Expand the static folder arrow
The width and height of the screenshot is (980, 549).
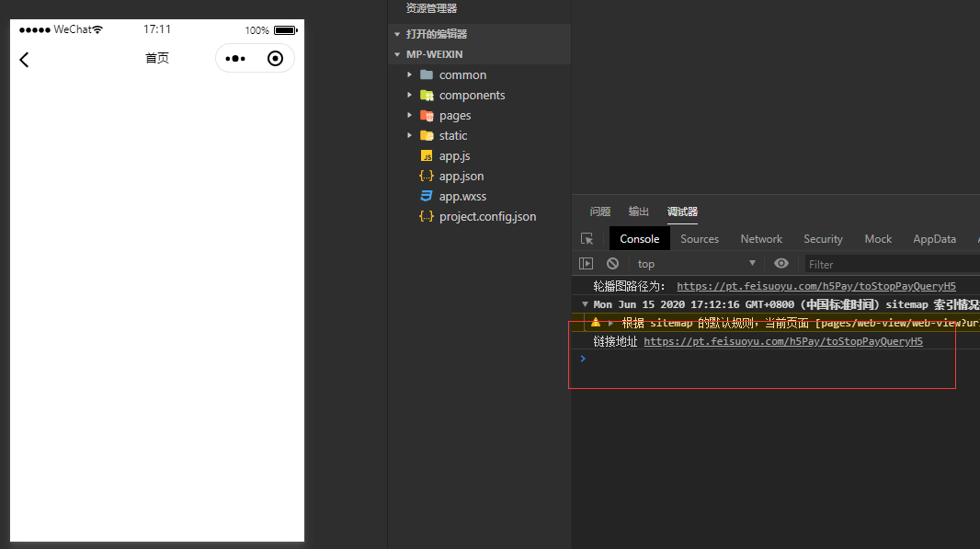pos(409,135)
